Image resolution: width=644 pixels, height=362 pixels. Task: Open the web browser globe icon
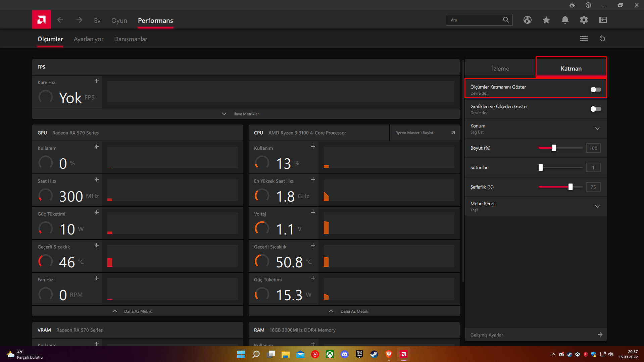pos(528,20)
